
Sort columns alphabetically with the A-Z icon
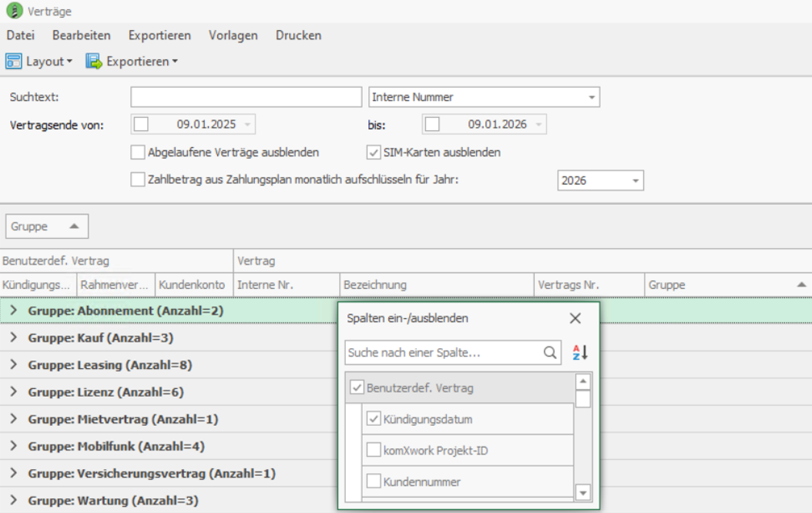tap(580, 353)
